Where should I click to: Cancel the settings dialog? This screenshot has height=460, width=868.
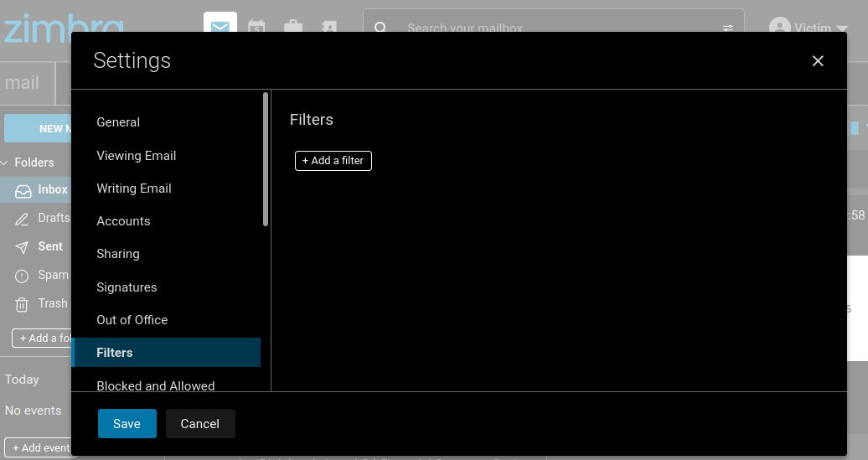point(200,423)
